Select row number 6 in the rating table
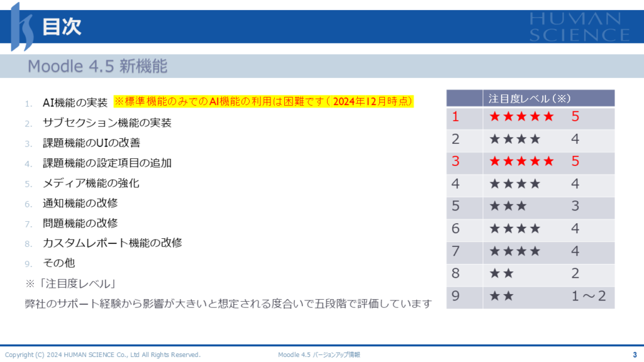This screenshot has height=362, width=644. (x=455, y=229)
